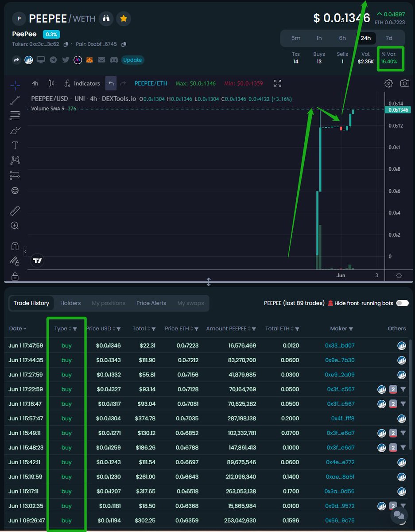Expand the 17:22:59 trade row details
415x532 pixels.
[x=403, y=390]
